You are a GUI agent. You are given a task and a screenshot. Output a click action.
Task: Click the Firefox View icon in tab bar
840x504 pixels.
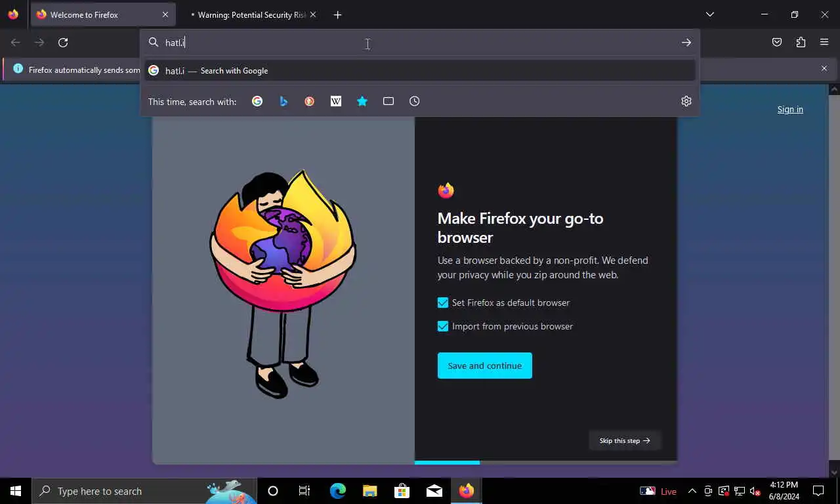[13, 14]
